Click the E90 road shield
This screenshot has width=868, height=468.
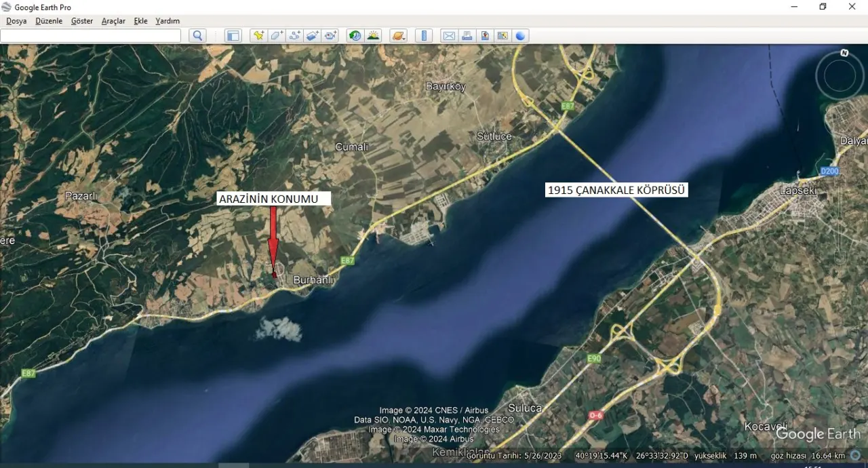pos(594,358)
